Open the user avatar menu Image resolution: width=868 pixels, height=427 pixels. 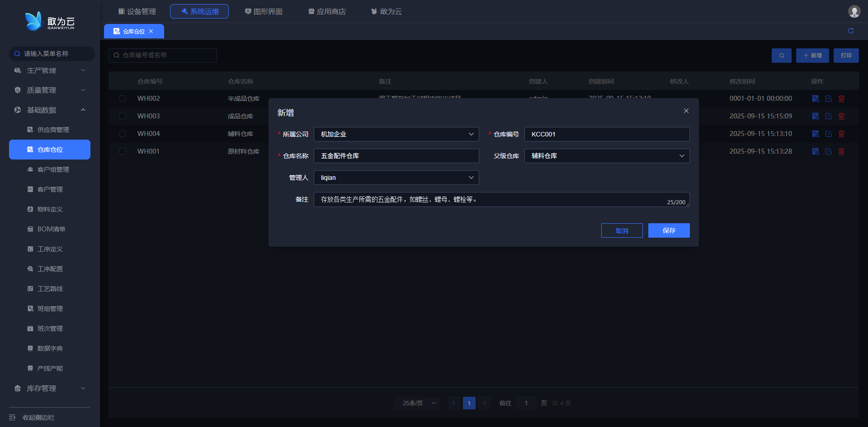pyautogui.click(x=854, y=11)
